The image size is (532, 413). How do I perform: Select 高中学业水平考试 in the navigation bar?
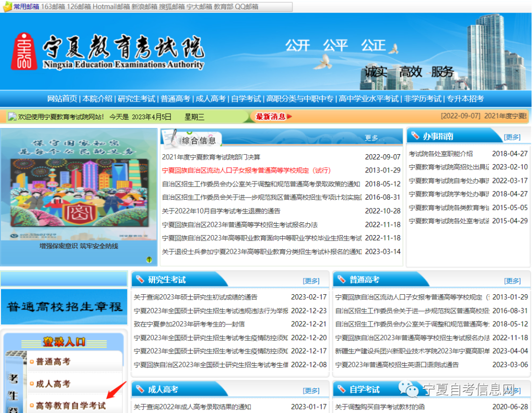pos(368,99)
